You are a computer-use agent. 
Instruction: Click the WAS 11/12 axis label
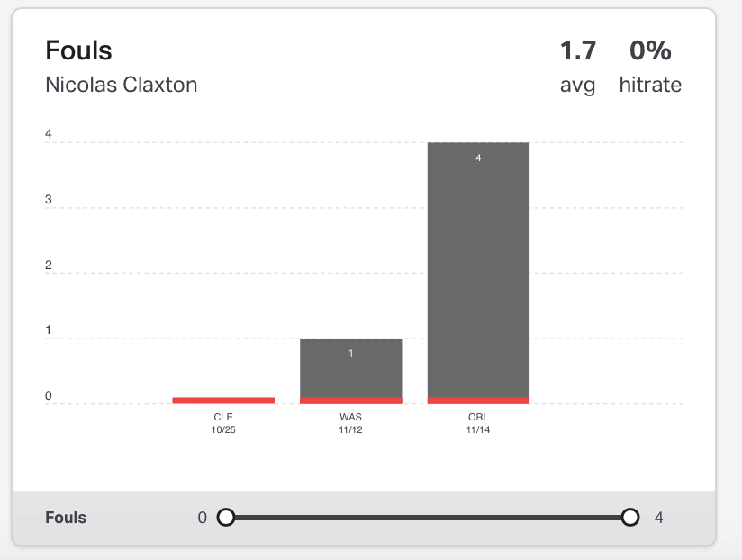[x=350, y=423]
